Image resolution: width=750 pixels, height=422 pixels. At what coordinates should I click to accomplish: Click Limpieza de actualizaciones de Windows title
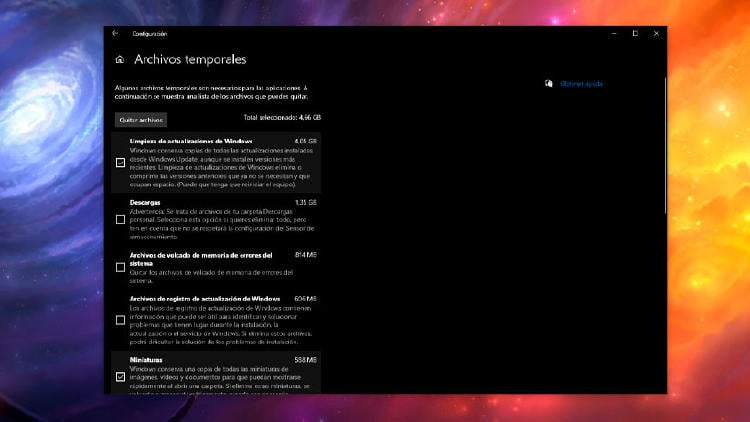(x=191, y=141)
